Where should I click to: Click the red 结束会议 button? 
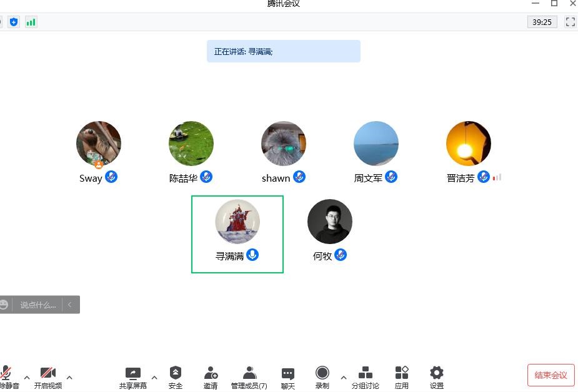pyautogui.click(x=551, y=375)
